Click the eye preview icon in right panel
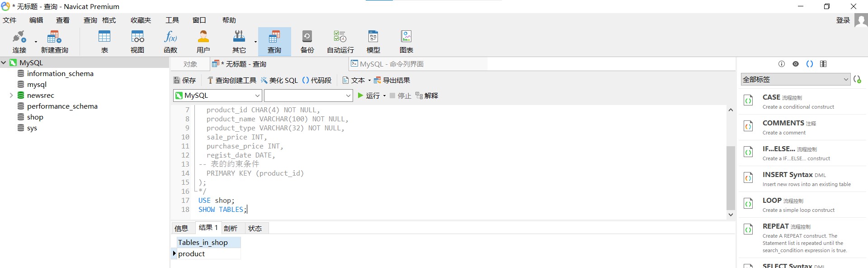Viewport: 868px width, 268px height. click(796, 64)
